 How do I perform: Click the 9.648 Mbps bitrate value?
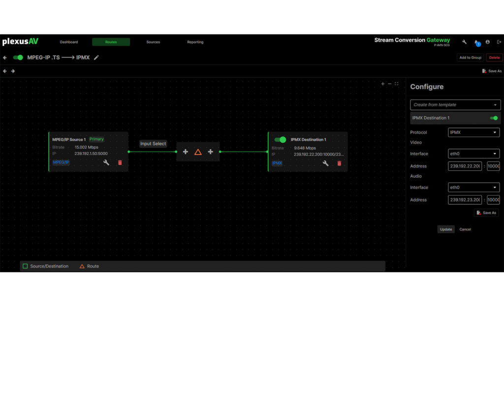click(x=305, y=148)
